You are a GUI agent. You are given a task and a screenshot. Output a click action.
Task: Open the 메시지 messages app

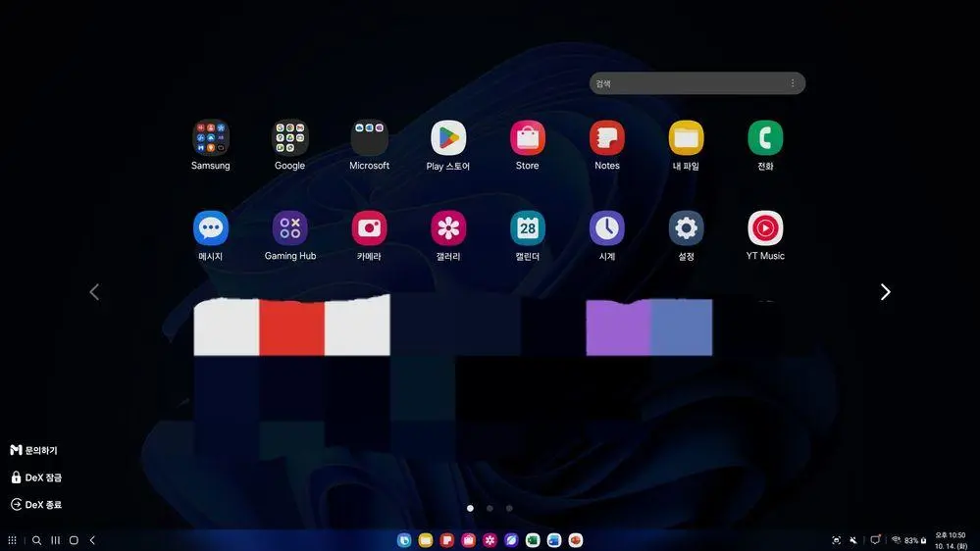coord(211,228)
